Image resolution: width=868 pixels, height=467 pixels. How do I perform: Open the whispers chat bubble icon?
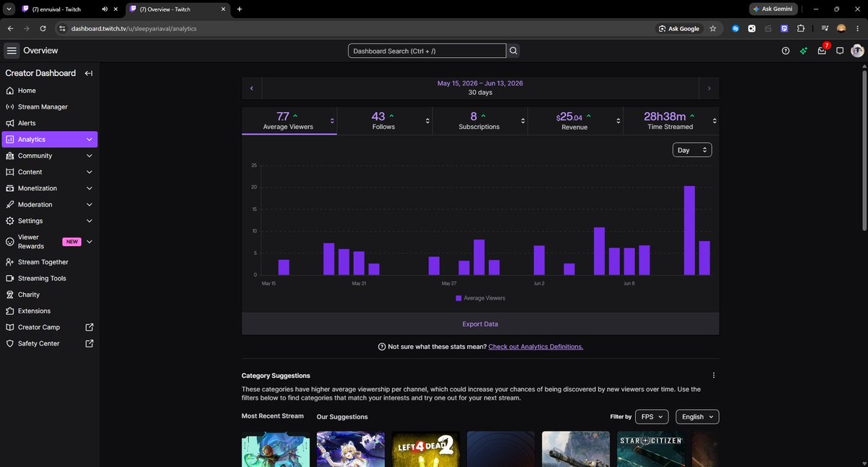tap(840, 51)
